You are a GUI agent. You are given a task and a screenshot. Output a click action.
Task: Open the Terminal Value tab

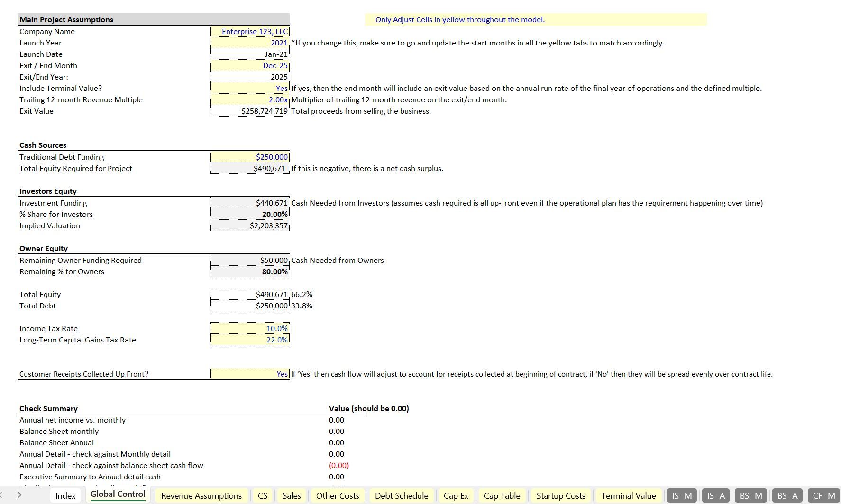click(x=629, y=495)
